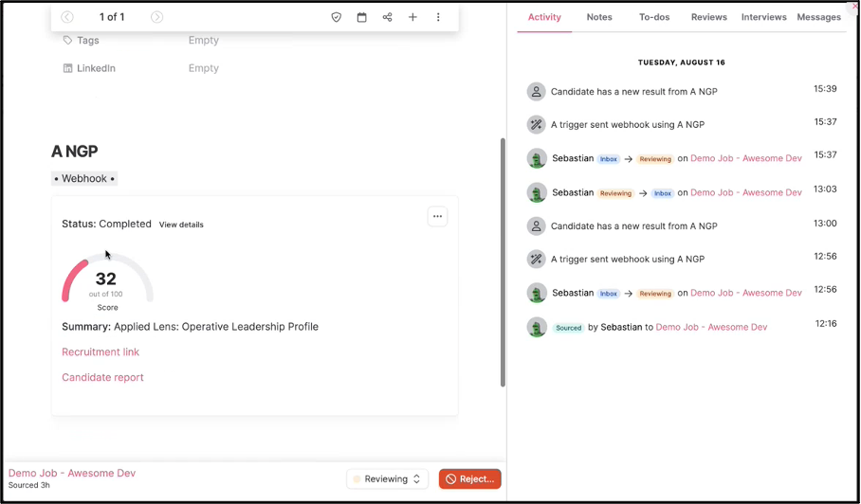Viewport: 861px width, 504px height.
Task: Open the vertical three-dot menu
Action: pos(438,17)
